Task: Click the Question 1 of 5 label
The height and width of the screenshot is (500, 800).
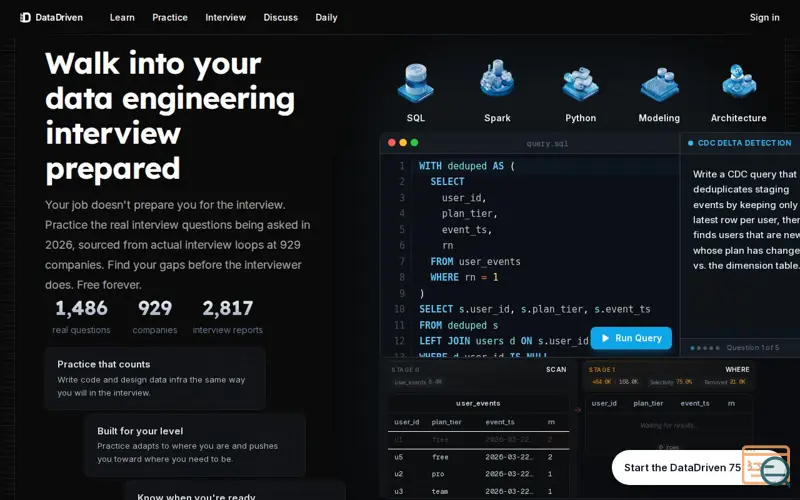Action: pyautogui.click(x=753, y=347)
